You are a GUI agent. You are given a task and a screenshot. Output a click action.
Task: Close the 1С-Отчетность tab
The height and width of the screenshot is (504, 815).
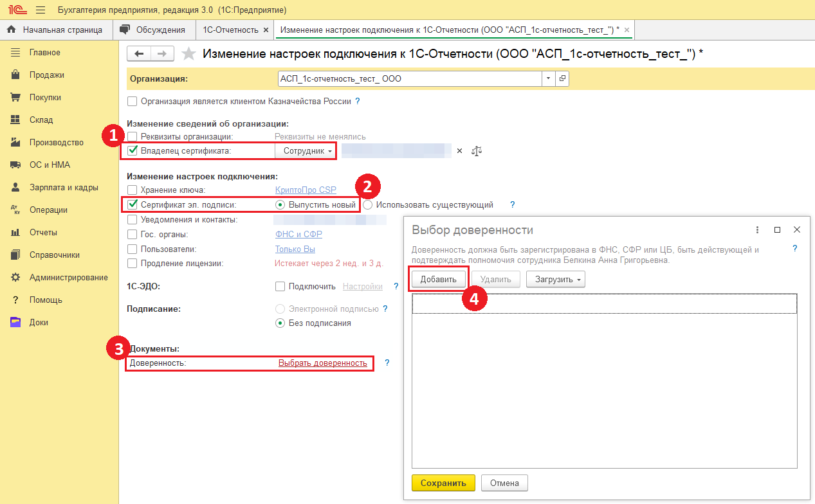(x=266, y=30)
